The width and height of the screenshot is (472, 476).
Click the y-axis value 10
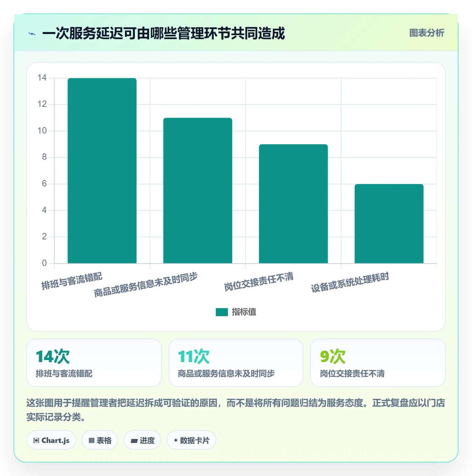42,131
